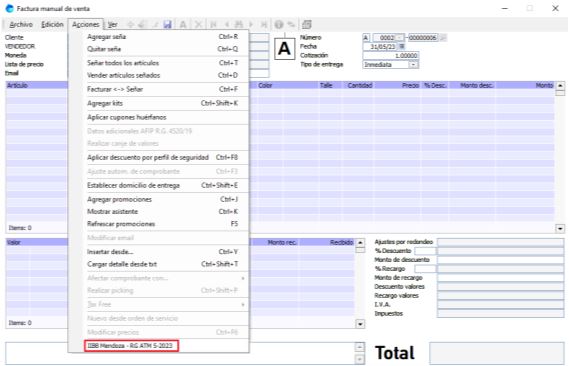
Task: Click small icon right of number 00000006
Action: 443,37
